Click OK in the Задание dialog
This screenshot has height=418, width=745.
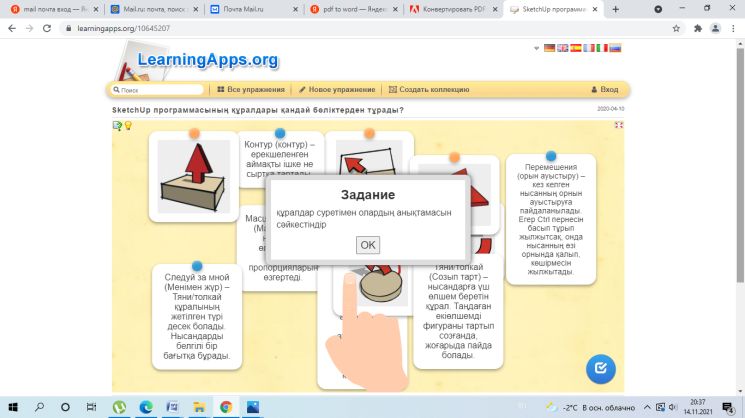point(368,245)
